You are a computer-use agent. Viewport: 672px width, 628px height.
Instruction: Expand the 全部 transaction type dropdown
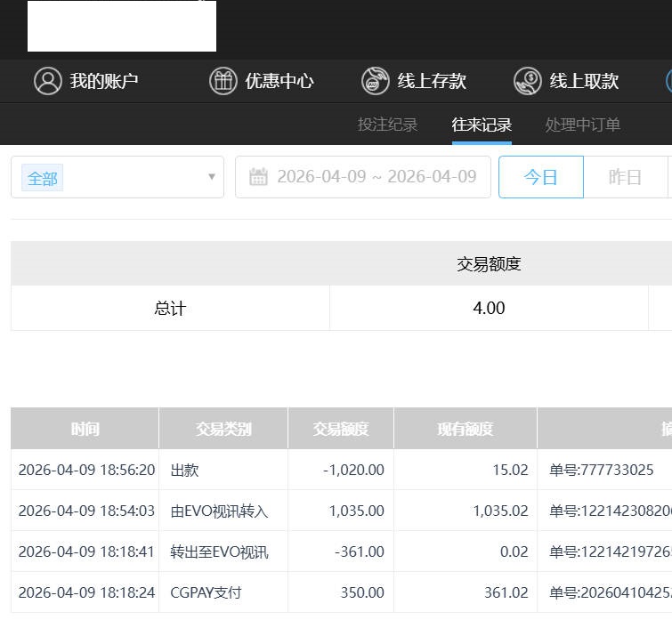[117, 177]
